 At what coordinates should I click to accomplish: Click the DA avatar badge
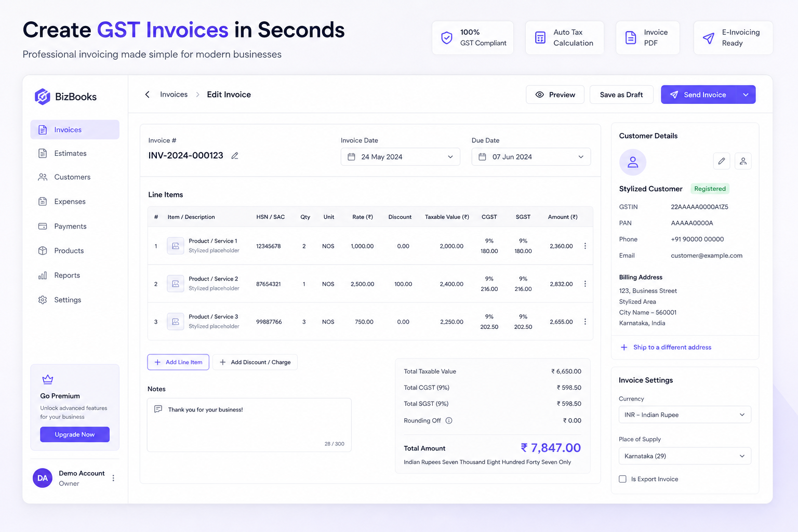(43, 478)
